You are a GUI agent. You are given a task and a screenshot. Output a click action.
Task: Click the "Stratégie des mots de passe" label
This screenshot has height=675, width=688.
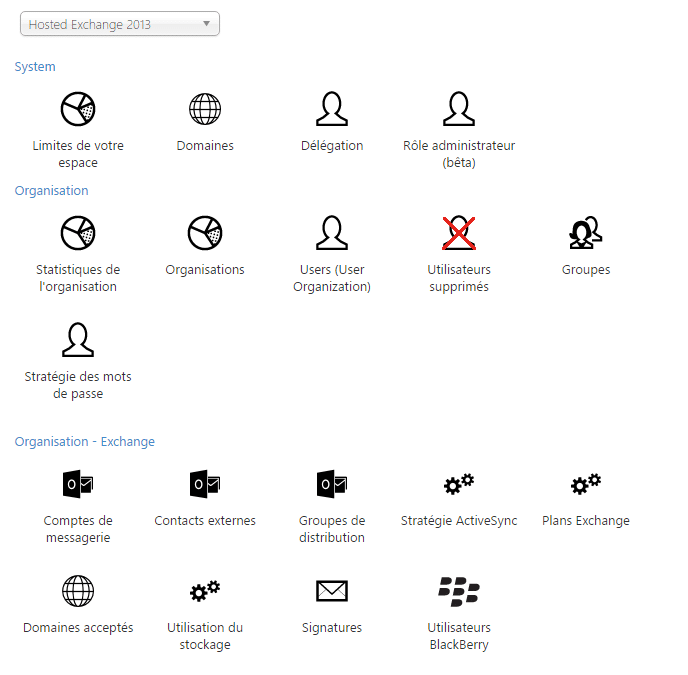[78, 385]
